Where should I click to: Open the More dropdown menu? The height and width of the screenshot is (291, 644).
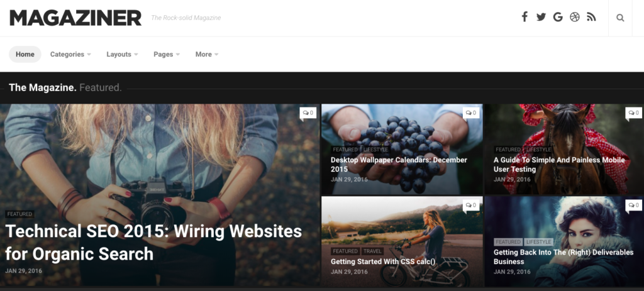tap(206, 54)
